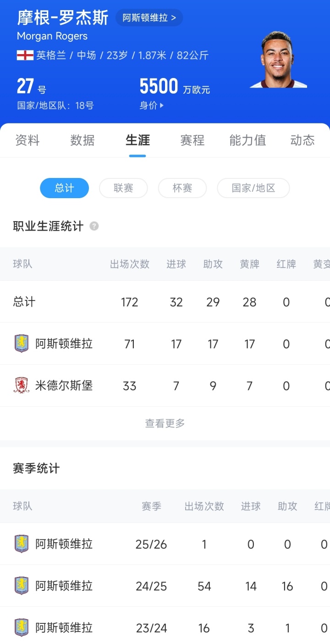The width and height of the screenshot is (330, 644).
Task: Click Aston Villa crest in career stats
Action: click(x=22, y=344)
